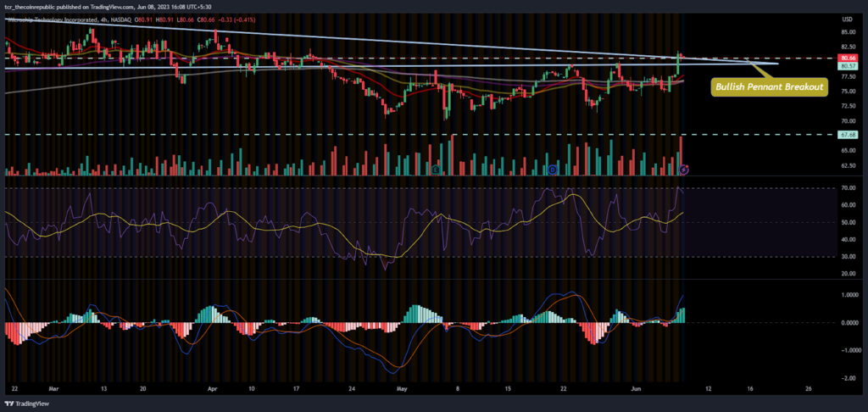Image resolution: width=868 pixels, height=412 pixels.
Task: Click the MACD -2.00 scale label
Action: [847, 378]
